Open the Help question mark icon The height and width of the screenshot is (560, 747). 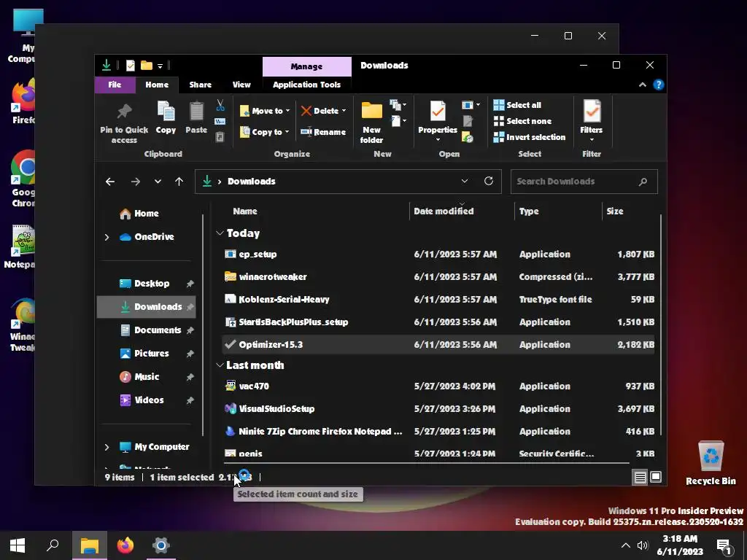pos(659,85)
